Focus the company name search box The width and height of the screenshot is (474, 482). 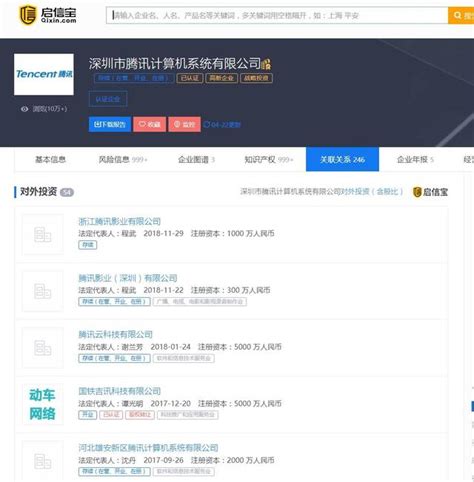[x=277, y=15]
